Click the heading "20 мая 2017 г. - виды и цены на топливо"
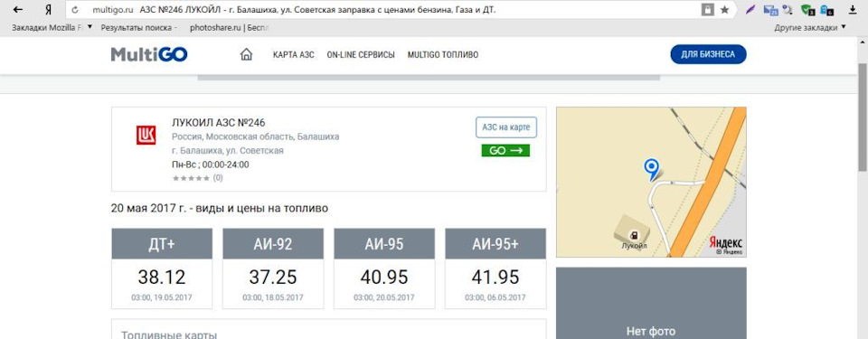This screenshot has height=339, width=868. pyautogui.click(x=219, y=209)
